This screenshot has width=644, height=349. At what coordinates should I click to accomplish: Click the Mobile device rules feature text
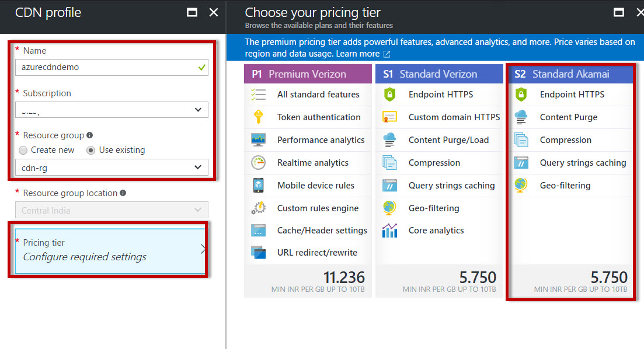click(x=315, y=186)
